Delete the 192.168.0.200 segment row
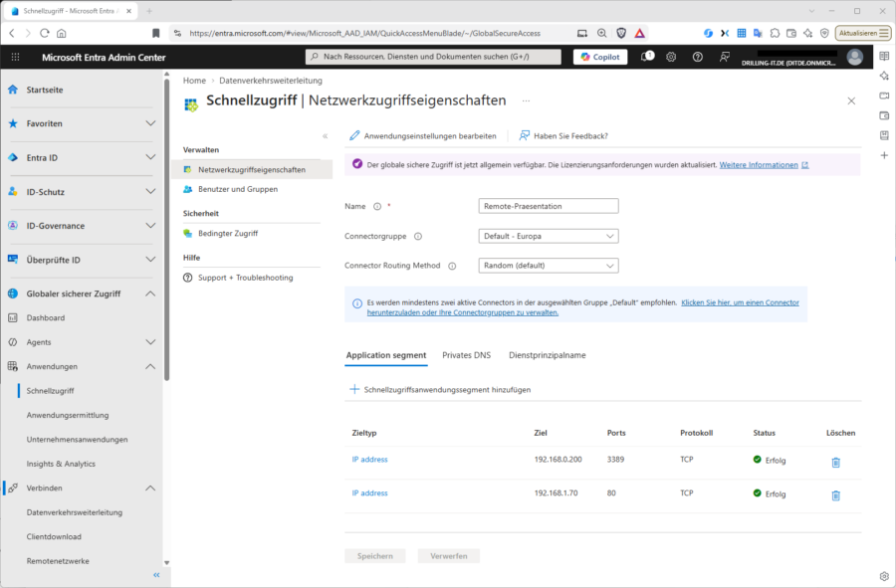The width and height of the screenshot is (896, 588). 835,463
